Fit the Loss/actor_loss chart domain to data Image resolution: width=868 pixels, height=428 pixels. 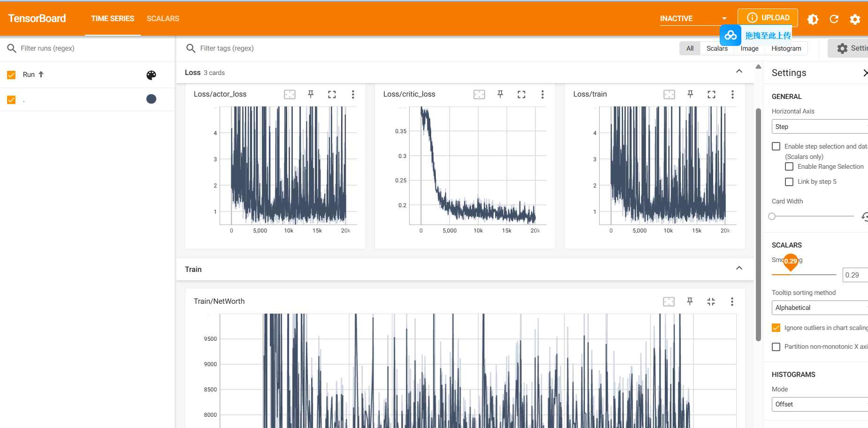click(290, 94)
